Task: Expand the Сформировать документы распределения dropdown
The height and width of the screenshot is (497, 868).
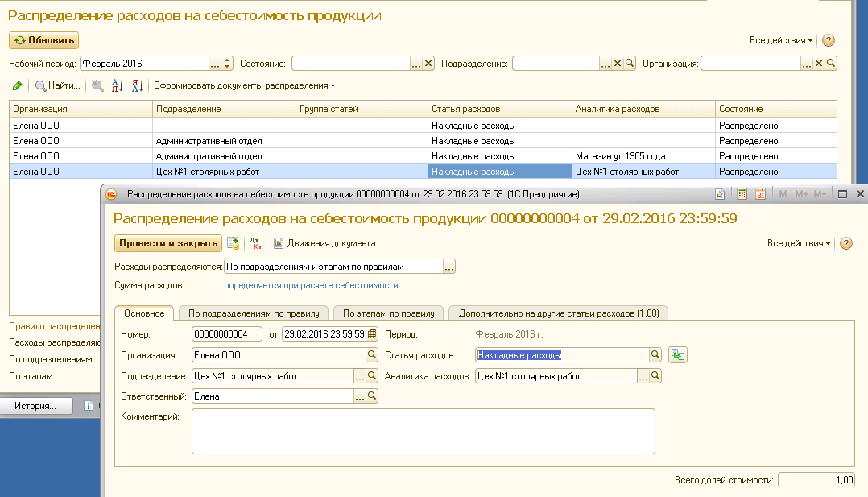Action: click(245, 85)
